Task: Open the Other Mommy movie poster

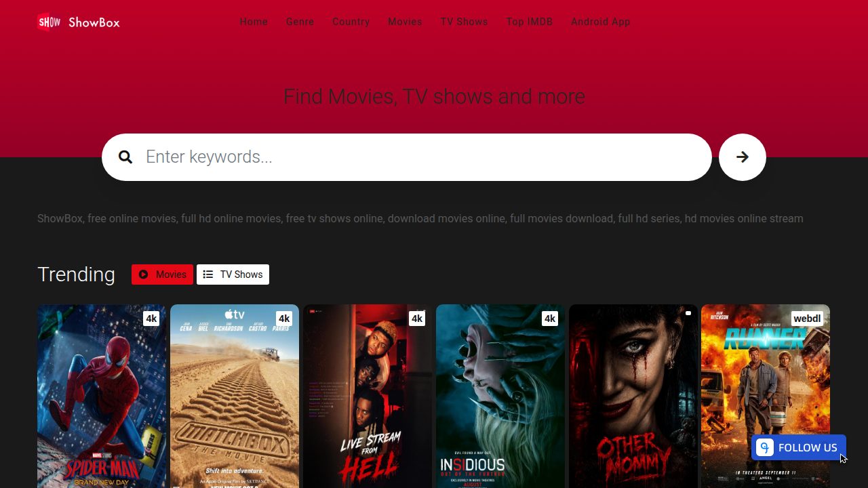Action: pyautogui.click(x=633, y=396)
